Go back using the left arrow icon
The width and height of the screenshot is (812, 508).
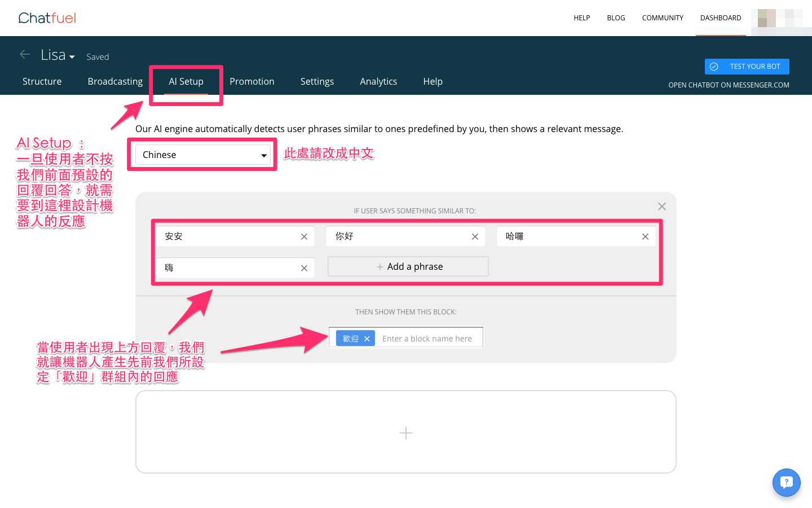25,54
